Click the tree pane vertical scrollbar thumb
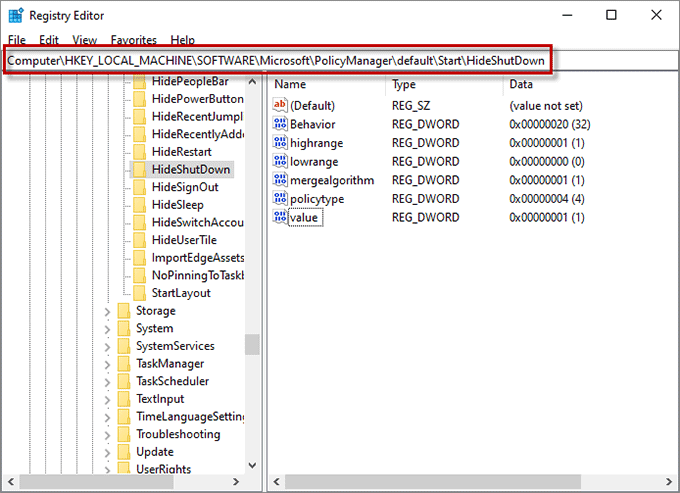The image size is (680, 493). (252, 345)
